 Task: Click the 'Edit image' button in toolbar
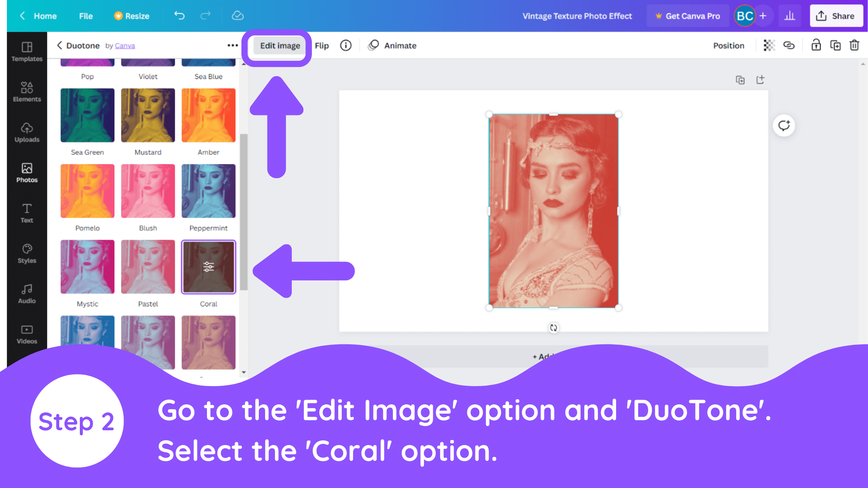coord(280,45)
